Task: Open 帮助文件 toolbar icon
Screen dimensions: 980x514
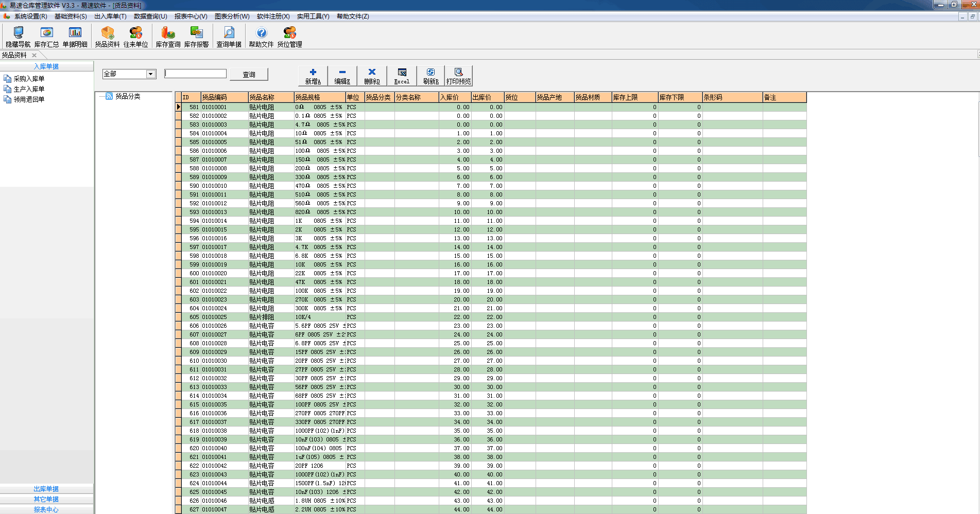Action: click(261, 37)
